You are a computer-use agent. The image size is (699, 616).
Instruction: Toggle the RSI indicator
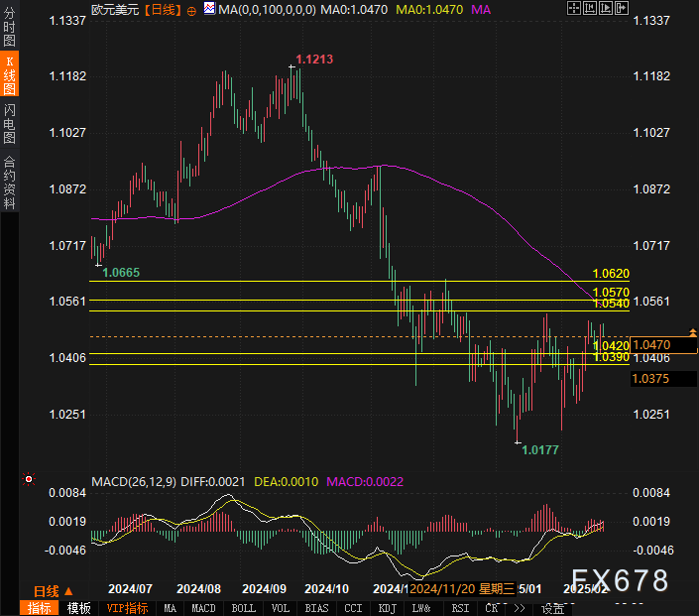(x=460, y=608)
